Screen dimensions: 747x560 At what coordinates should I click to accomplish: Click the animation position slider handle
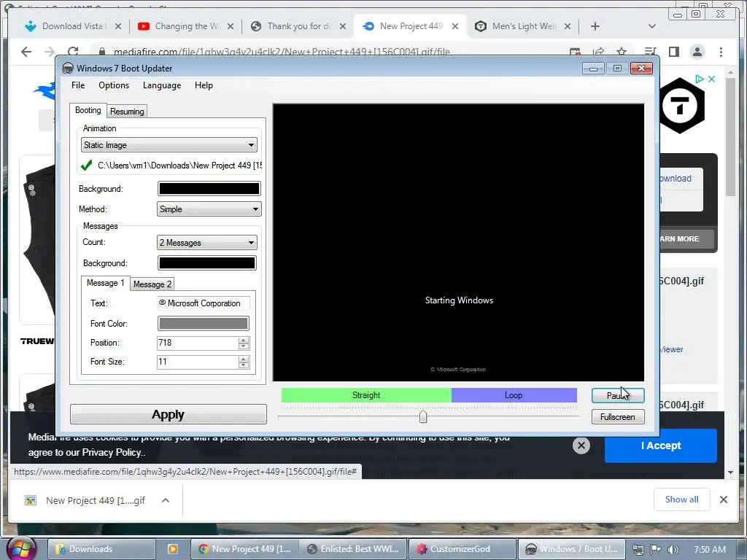click(423, 416)
